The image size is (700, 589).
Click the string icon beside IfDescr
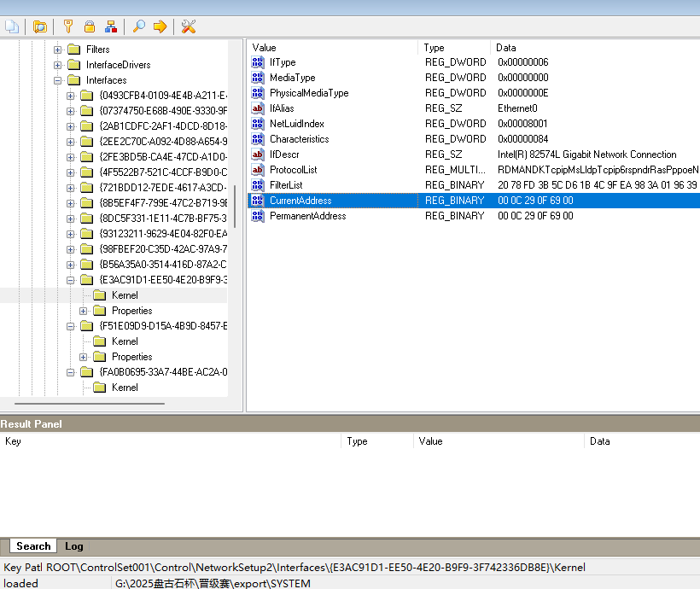[x=258, y=155]
